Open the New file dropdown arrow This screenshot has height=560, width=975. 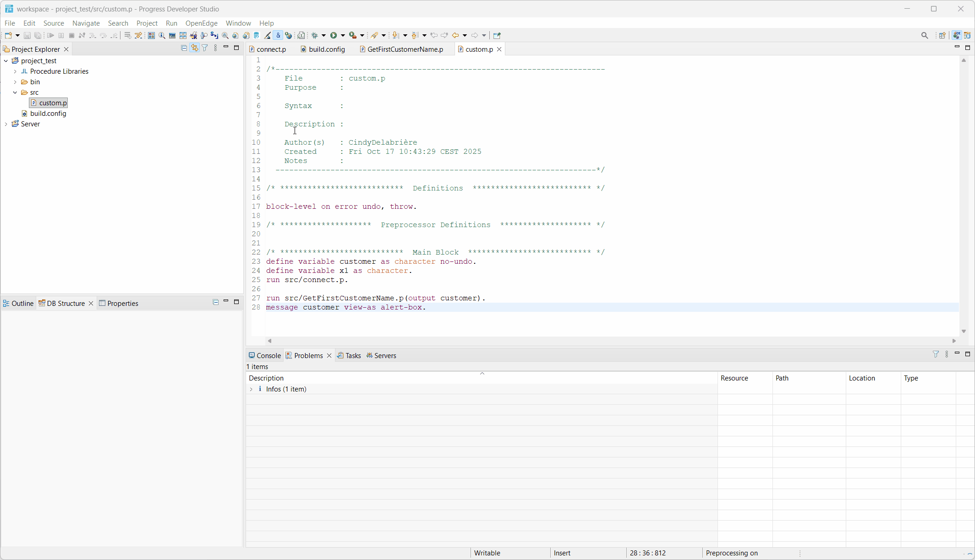18,35
